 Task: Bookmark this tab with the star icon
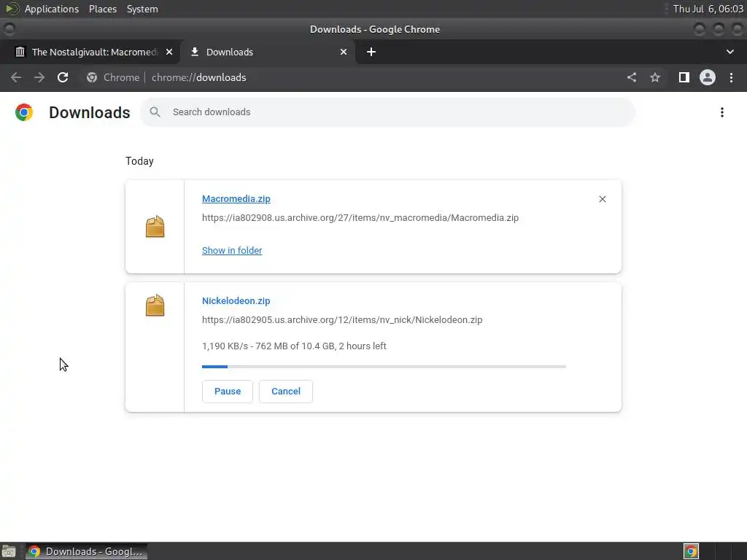(x=655, y=77)
